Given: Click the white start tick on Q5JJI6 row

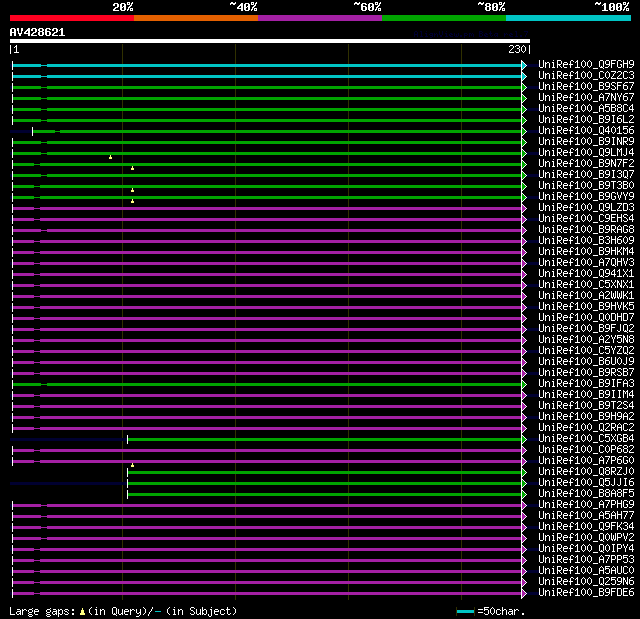Looking at the screenshot, I should coord(127,484).
